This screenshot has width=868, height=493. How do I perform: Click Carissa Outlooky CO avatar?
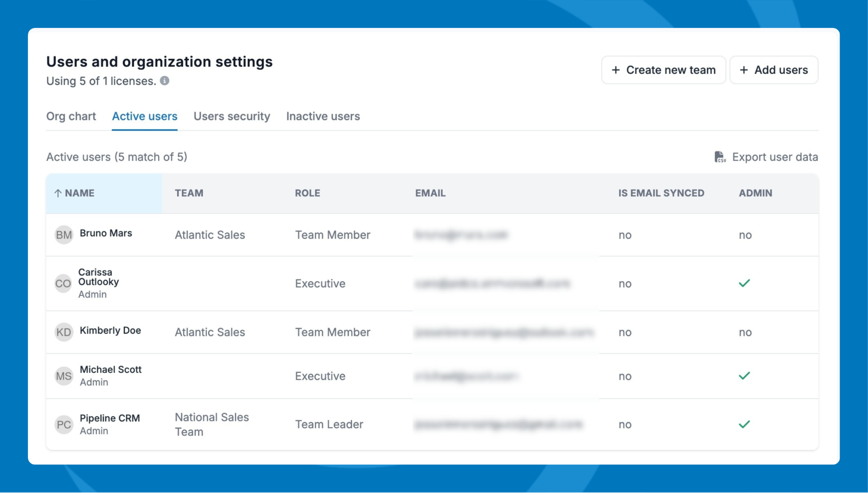[x=63, y=283]
